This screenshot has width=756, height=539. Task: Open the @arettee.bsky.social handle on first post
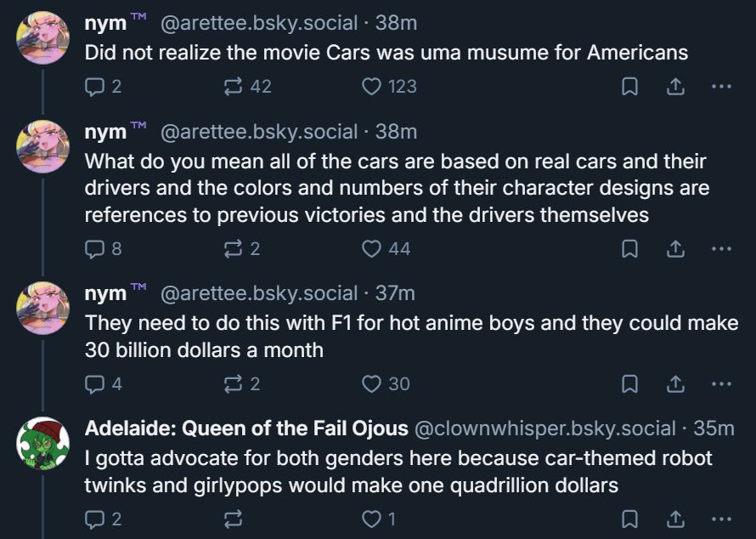(x=258, y=23)
